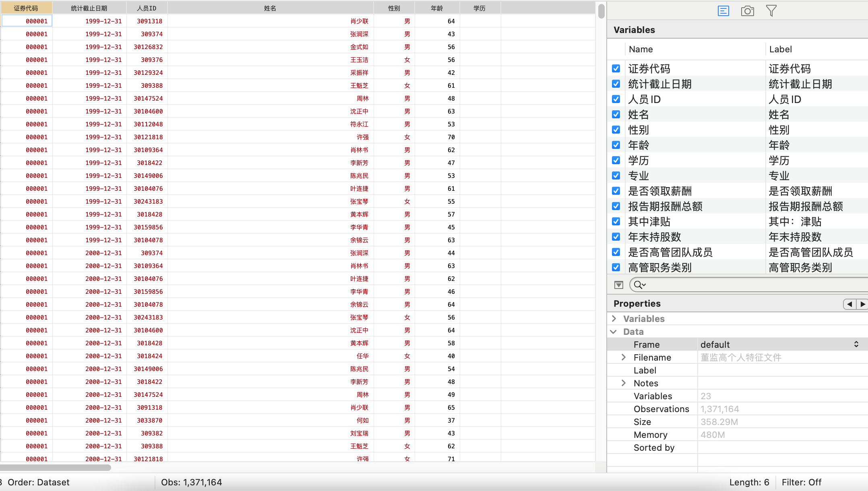Click the Name header in Variables panel
Image resolution: width=868 pixels, height=491 pixels.
(641, 49)
